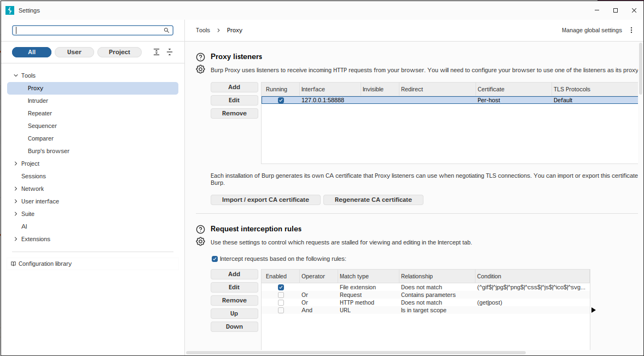Enable the Request Contains parameters rule
The image size is (644, 356).
281,295
